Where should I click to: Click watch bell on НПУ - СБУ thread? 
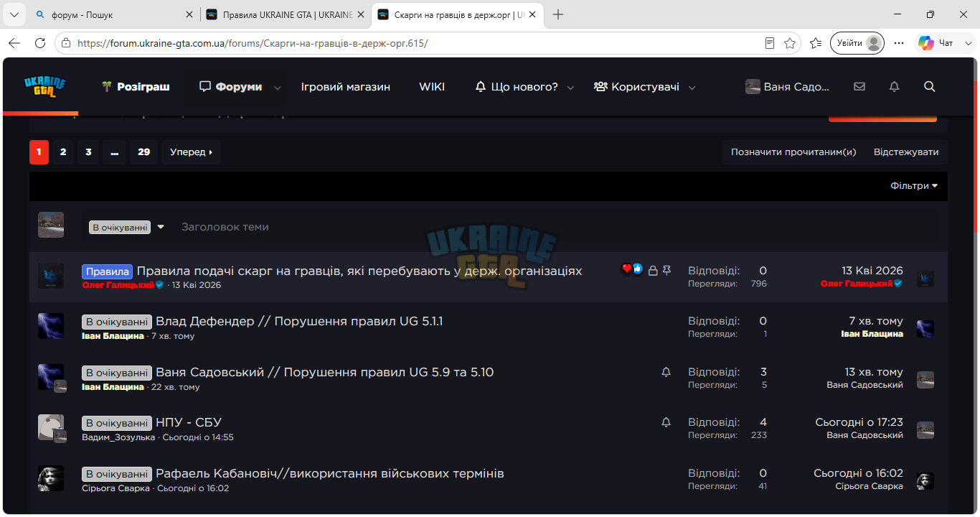[x=666, y=422]
